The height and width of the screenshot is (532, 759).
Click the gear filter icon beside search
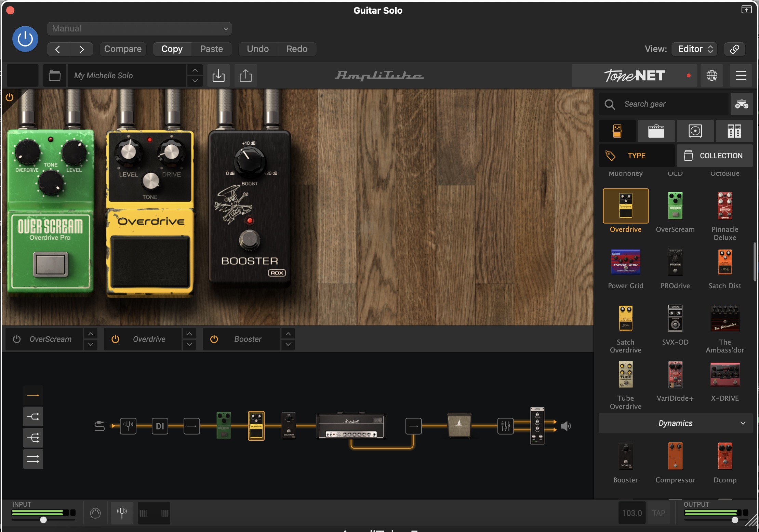point(742,104)
